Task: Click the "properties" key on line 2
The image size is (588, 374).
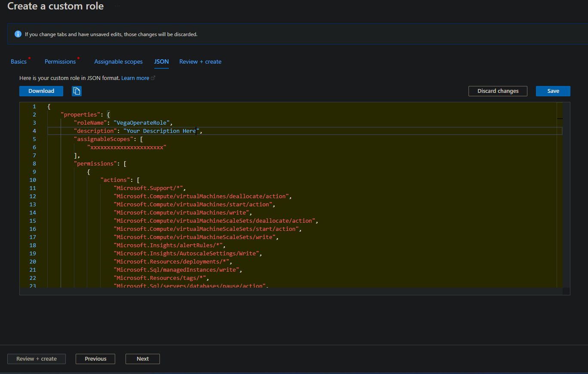Action: click(x=81, y=114)
